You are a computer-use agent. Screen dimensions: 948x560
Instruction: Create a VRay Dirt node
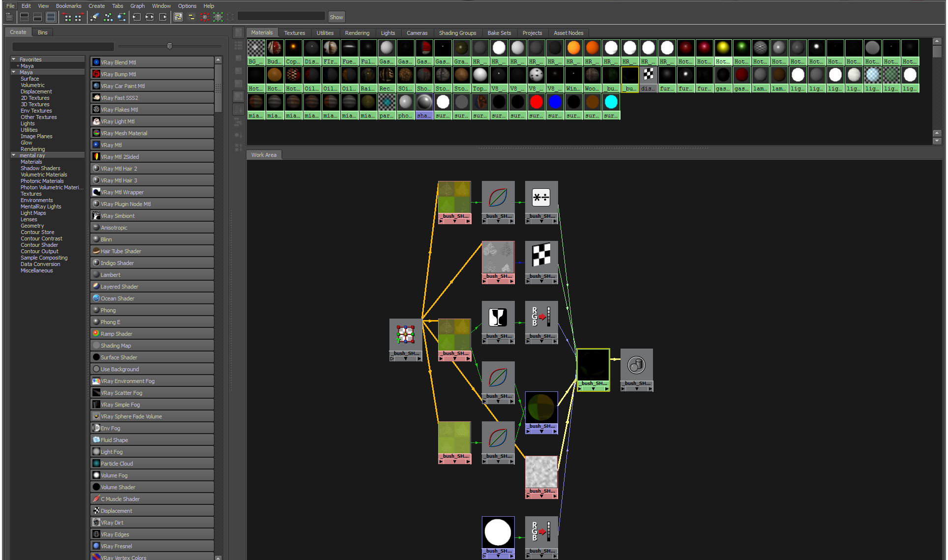152,523
